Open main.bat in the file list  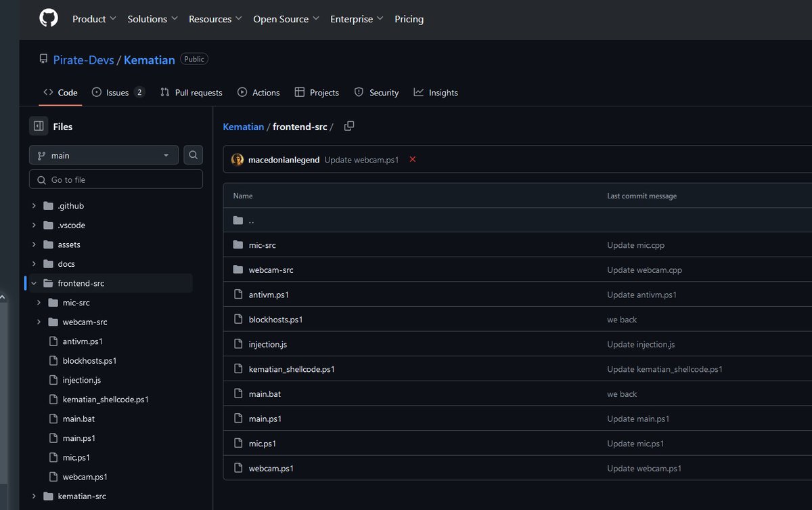[265, 394]
